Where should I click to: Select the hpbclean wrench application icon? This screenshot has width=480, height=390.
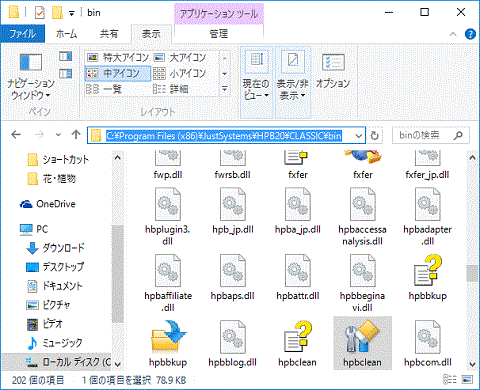(x=362, y=337)
